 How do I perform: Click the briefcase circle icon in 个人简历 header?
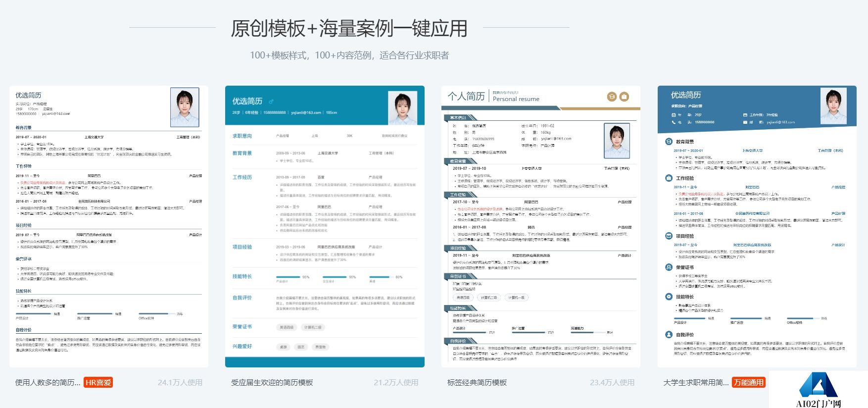point(624,97)
